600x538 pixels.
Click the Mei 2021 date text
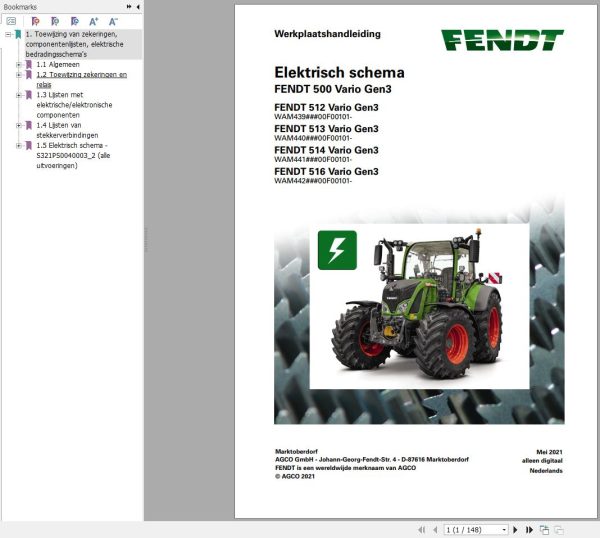tap(549, 452)
